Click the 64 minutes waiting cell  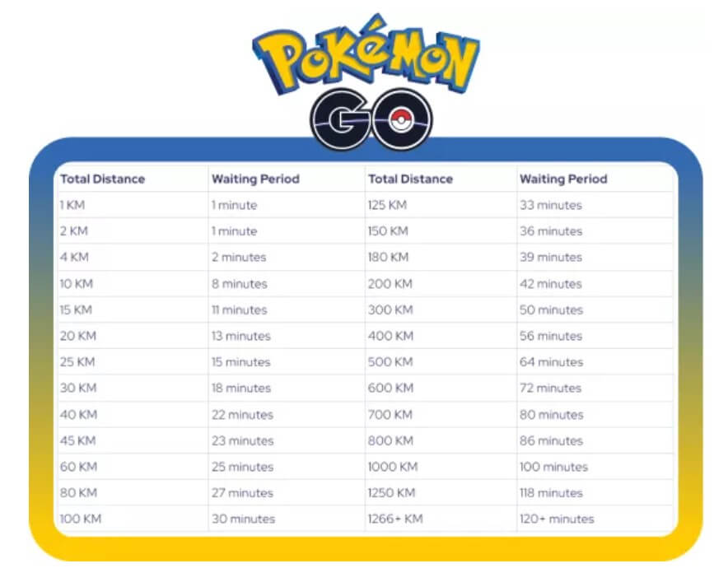pyautogui.click(x=550, y=362)
